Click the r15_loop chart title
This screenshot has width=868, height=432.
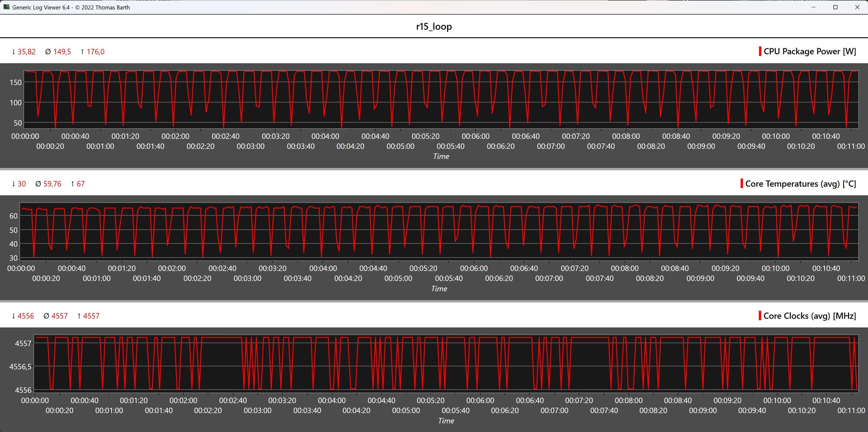click(434, 27)
